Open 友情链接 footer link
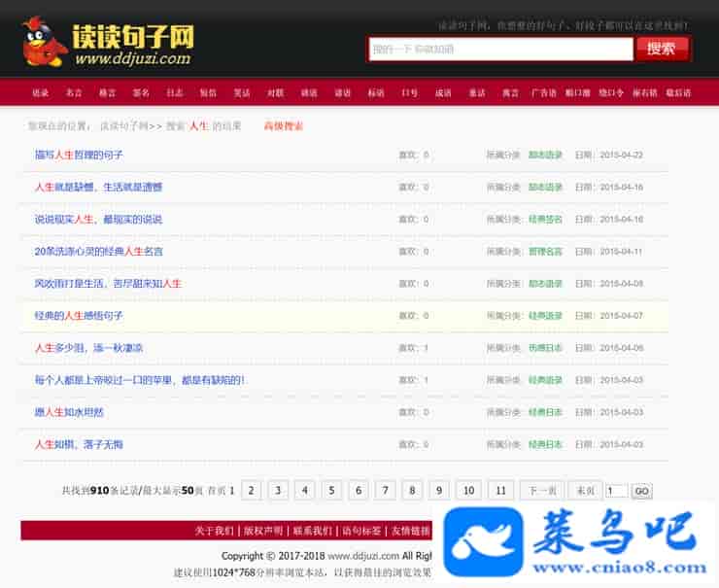 (410, 531)
